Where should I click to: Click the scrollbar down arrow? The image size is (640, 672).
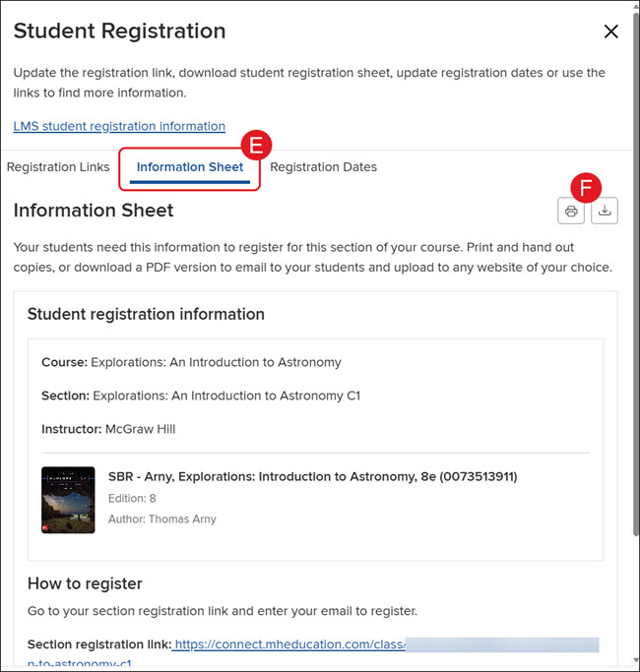point(636,660)
